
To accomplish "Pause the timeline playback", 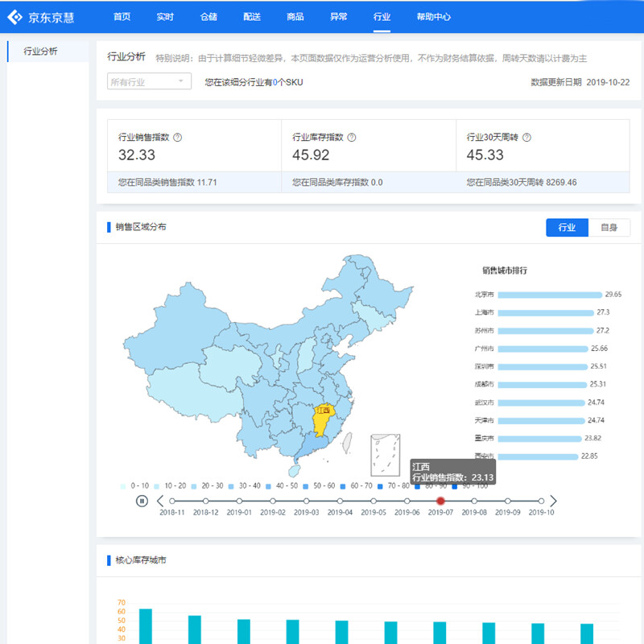I will [142, 501].
